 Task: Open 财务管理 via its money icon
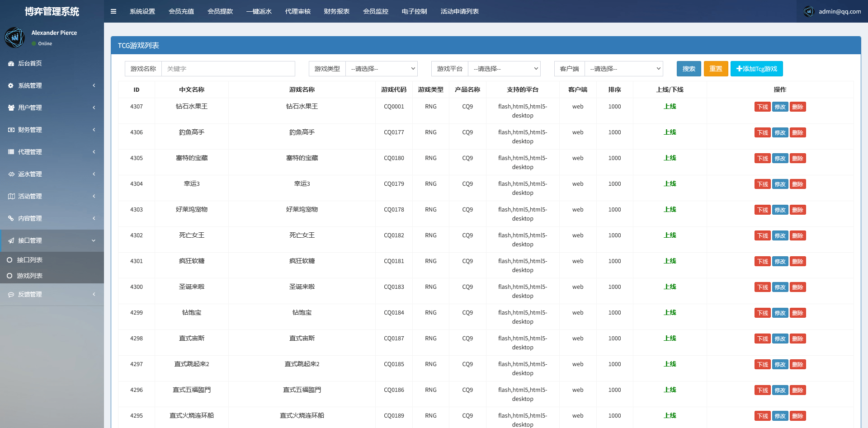click(11, 130)
